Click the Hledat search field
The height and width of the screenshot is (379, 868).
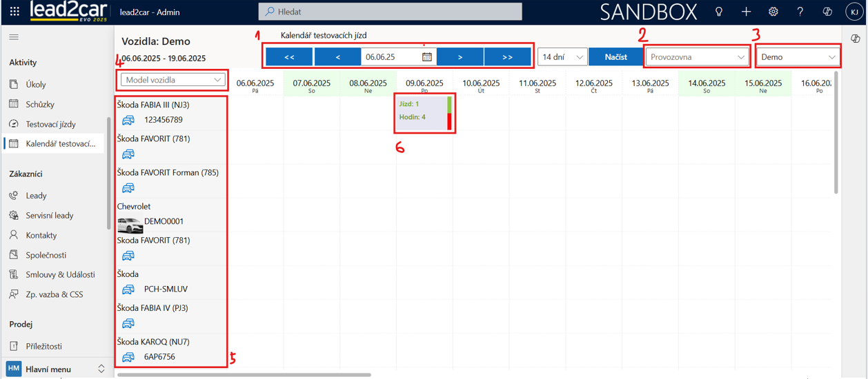[390, 12]
